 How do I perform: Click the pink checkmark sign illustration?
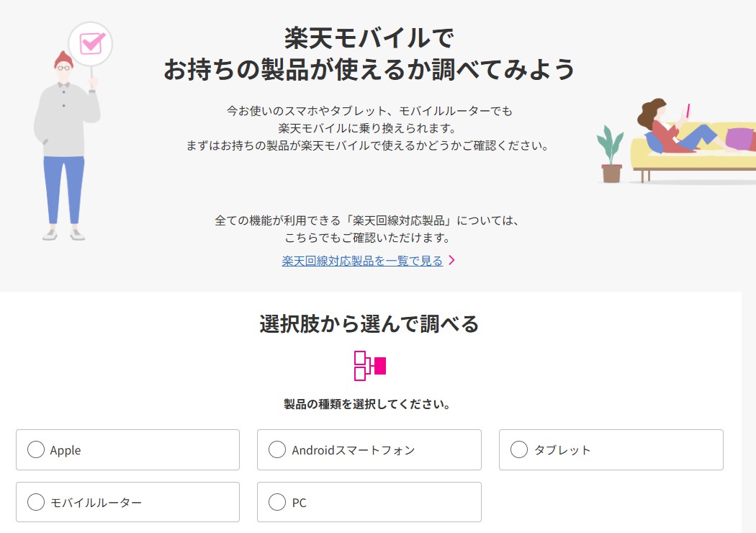pyautogui.click(x=91, y=43)
